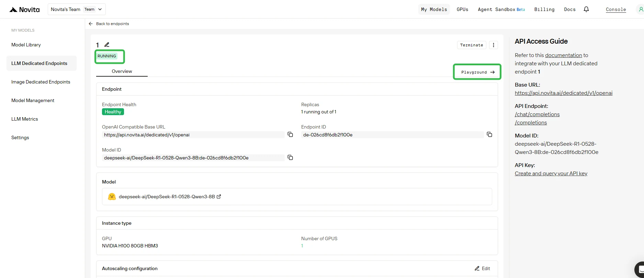
Task: Select Image Dedicated Endpoints in sidebar
Action: 41,82
